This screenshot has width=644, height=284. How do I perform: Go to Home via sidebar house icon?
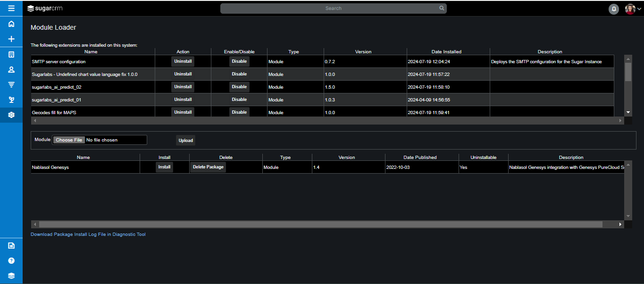11,24
